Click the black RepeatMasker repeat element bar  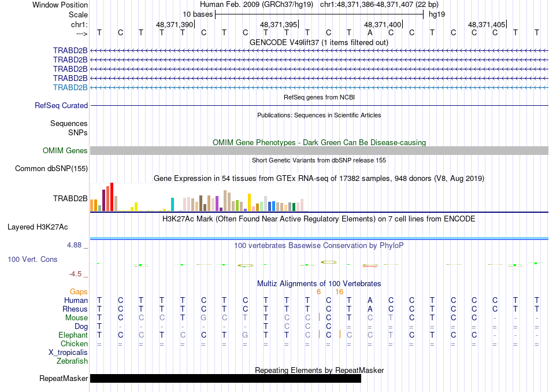point(225,378)
